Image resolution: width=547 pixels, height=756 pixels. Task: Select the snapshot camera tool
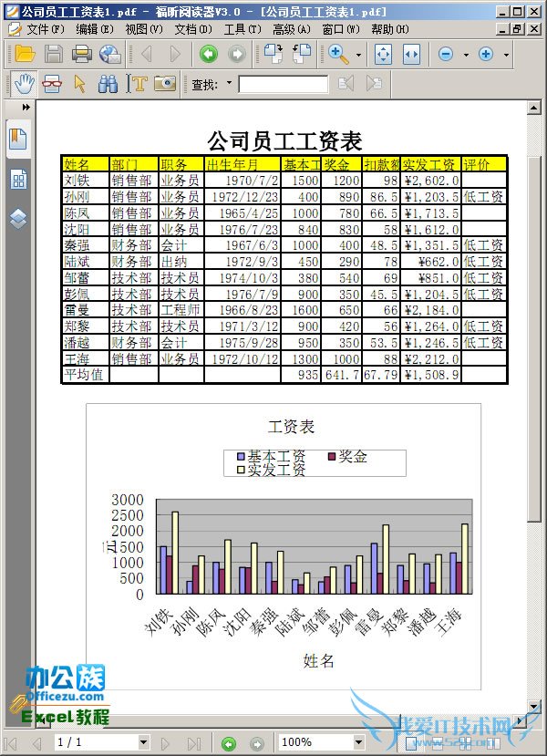tap(165, 84)
